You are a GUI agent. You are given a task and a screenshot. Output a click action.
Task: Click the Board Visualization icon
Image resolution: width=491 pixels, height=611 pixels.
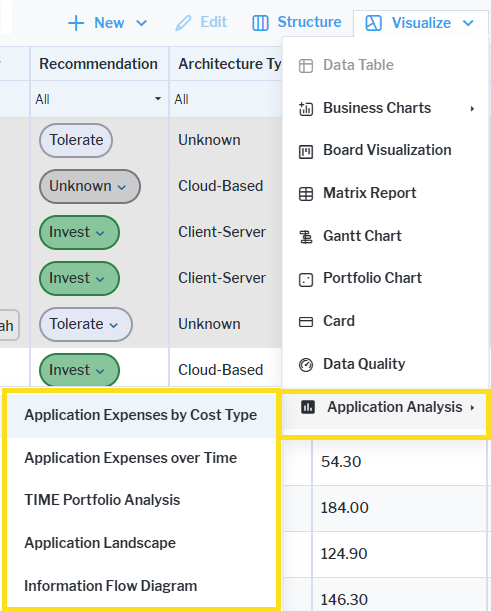306,151
